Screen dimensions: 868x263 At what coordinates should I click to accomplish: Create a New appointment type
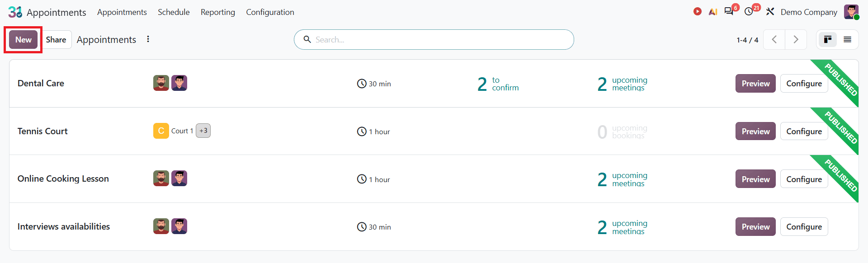pyautogui.click(x=24, y=40)
